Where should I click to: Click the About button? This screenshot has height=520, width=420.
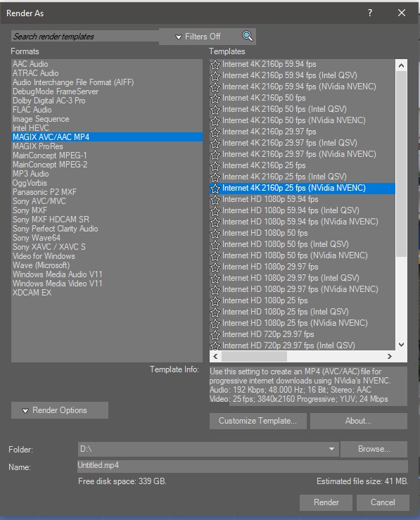(358, 421)
